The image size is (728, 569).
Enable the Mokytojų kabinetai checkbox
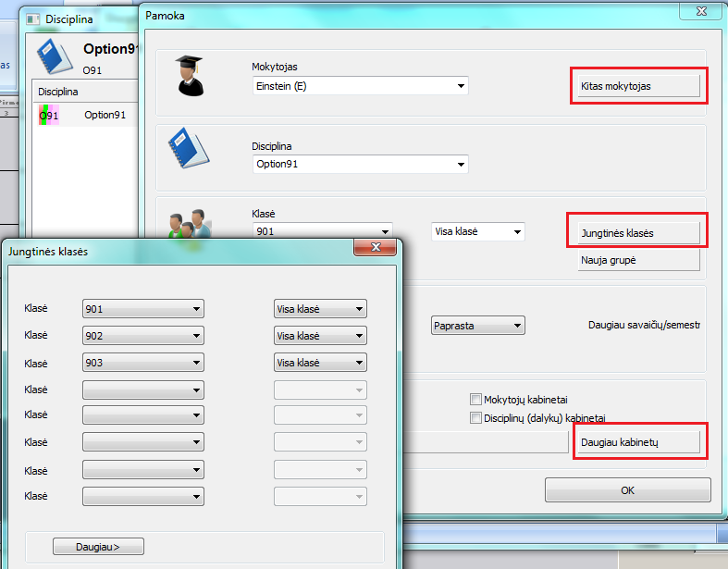(x=475, y=400)
